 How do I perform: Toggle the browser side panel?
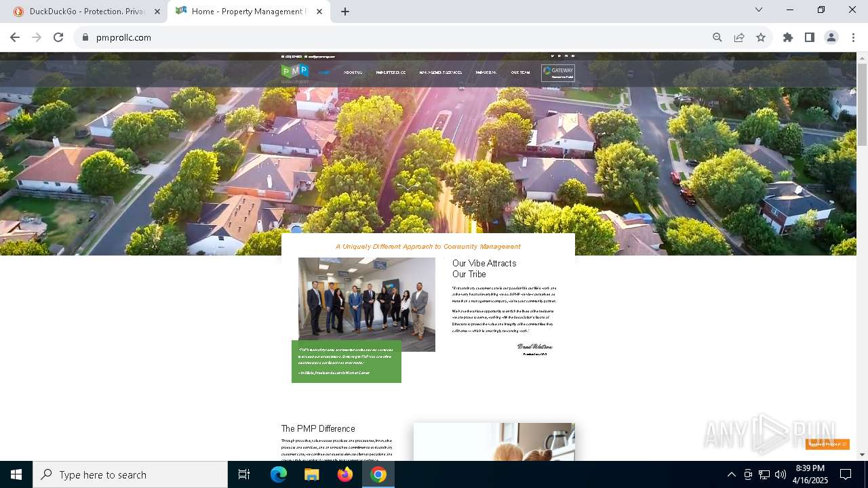click(810, 37)
